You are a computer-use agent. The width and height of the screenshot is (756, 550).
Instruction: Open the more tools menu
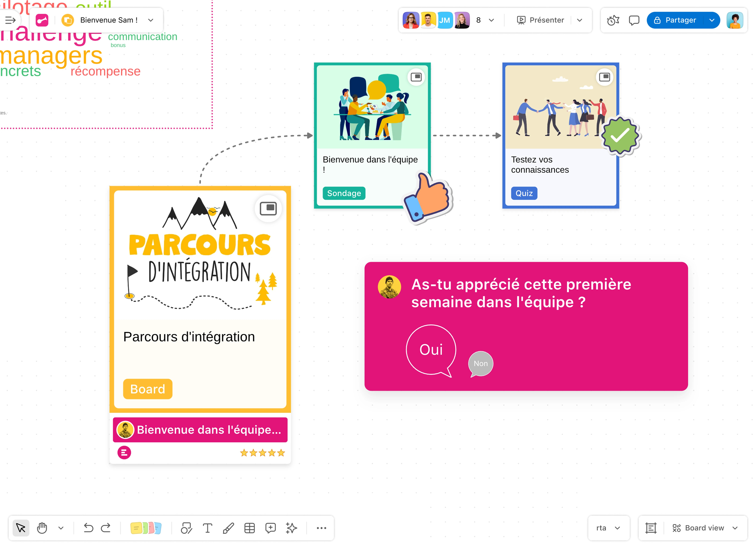tap(321, 528)
